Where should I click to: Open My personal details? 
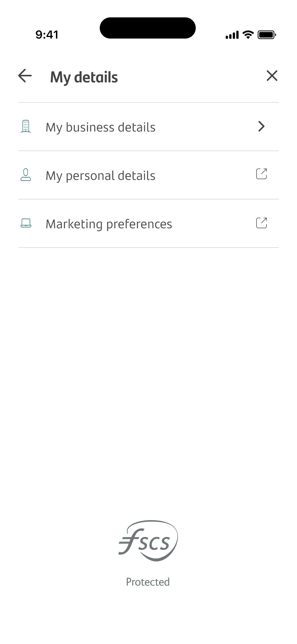tap(101, 176)
